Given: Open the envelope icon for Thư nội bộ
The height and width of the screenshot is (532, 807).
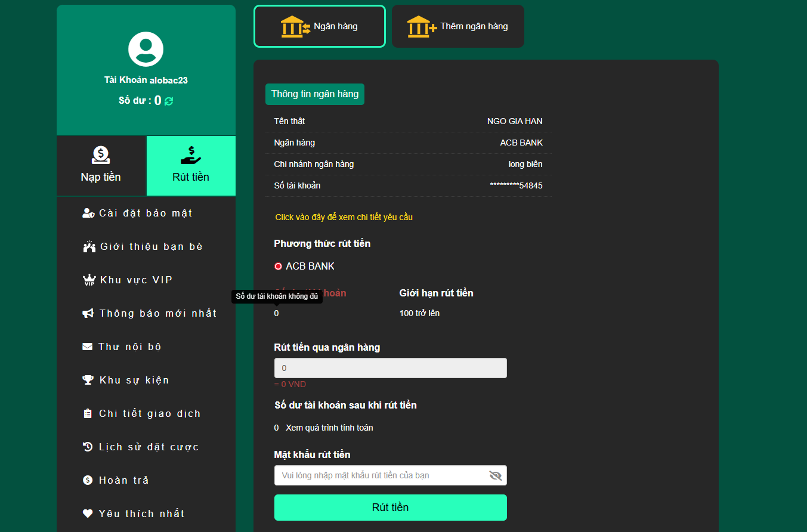Looking at the screenshot, I should click(88, 346).
